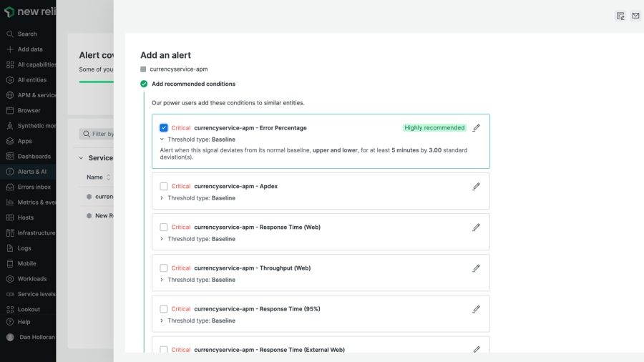644x362 pixels.
Task: Click Add data in the sidebar
Action: (29, 49)
